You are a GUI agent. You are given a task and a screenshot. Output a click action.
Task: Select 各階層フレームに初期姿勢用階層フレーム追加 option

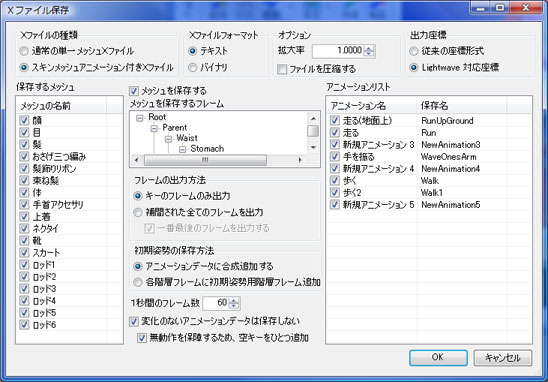point(138,282)
